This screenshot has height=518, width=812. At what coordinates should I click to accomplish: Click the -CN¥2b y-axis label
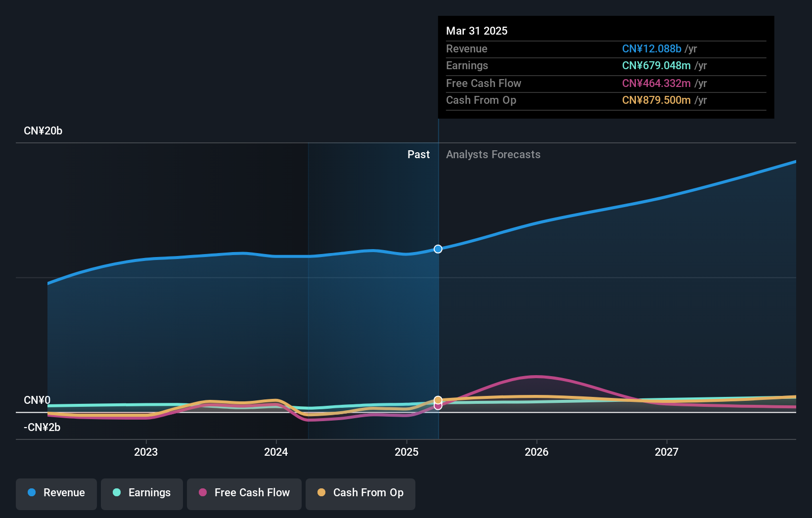click(42, 428)
